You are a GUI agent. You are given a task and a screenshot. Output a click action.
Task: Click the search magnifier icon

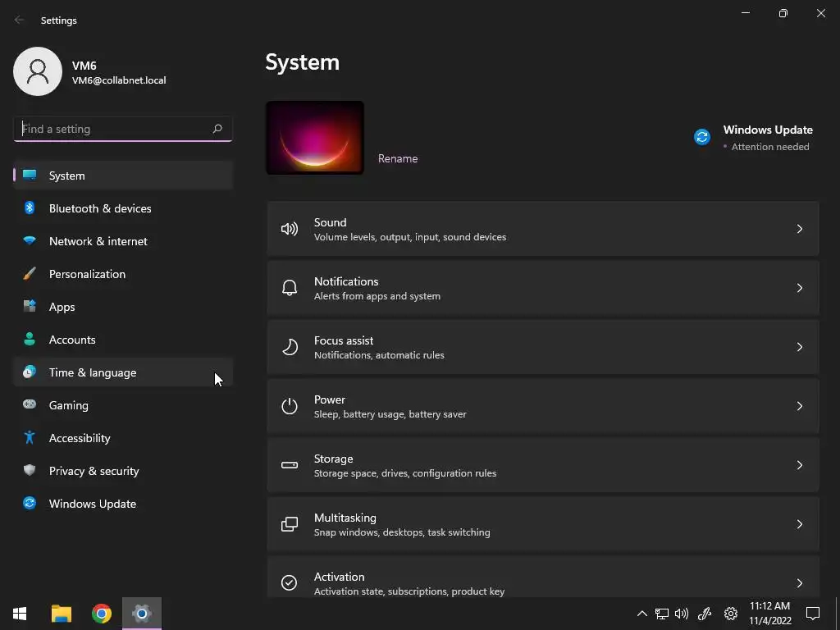point(217,129)
